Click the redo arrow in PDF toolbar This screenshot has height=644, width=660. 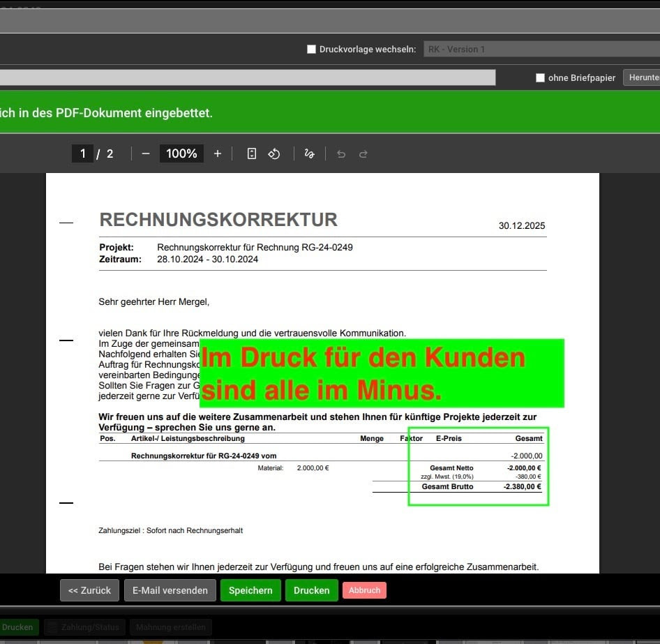(363, 154)
